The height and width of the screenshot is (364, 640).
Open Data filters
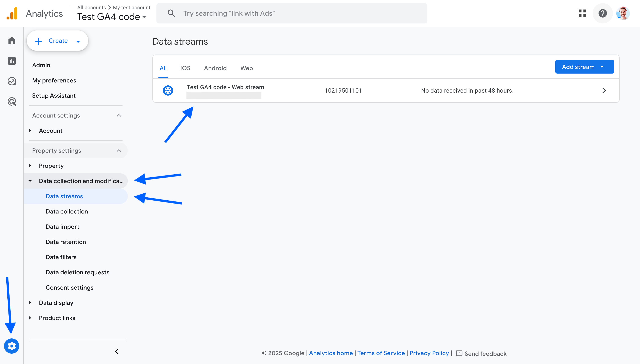click(61, 257)
